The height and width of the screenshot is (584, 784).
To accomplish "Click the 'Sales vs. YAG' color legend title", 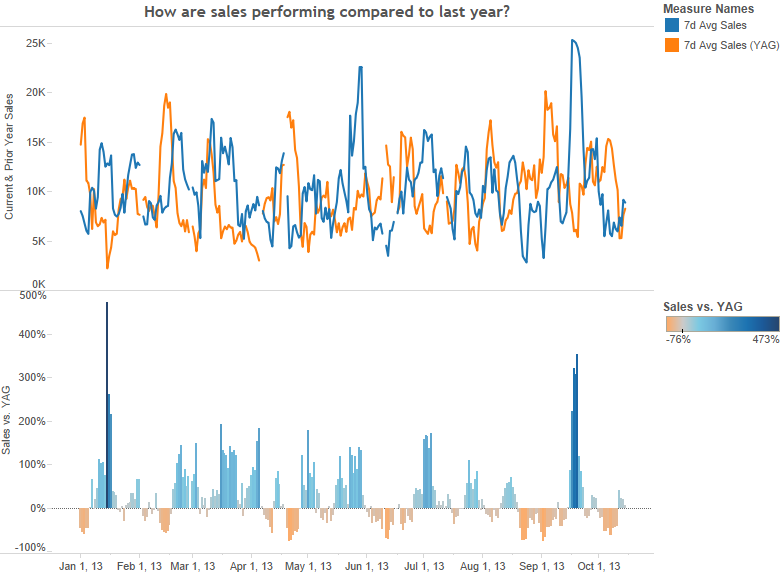I will pyautogui.click(x=701, y=306).
